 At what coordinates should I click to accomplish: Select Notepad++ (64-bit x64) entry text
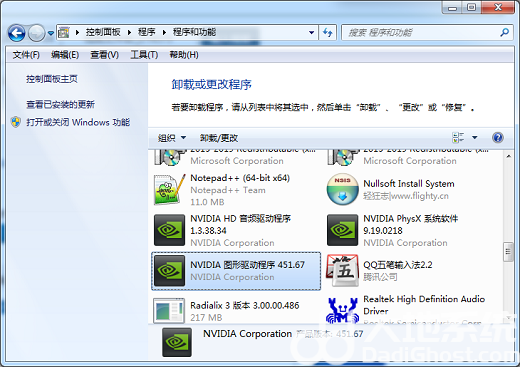pos(240,178)
